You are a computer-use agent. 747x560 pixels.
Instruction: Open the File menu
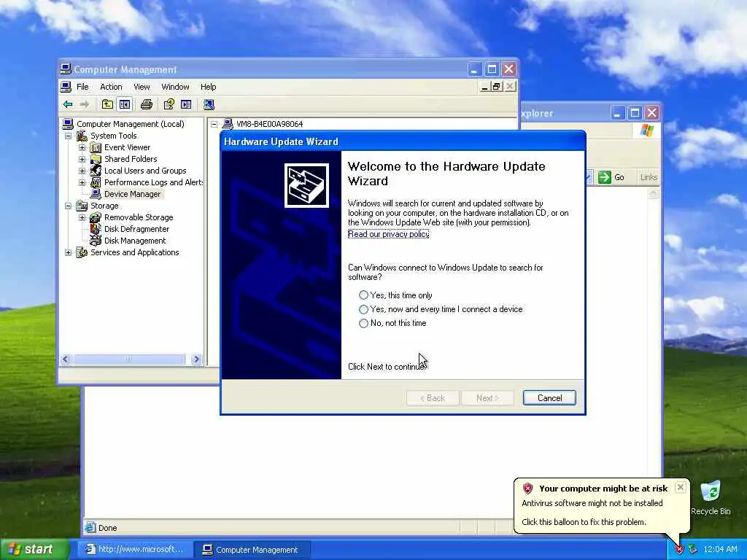82,87
